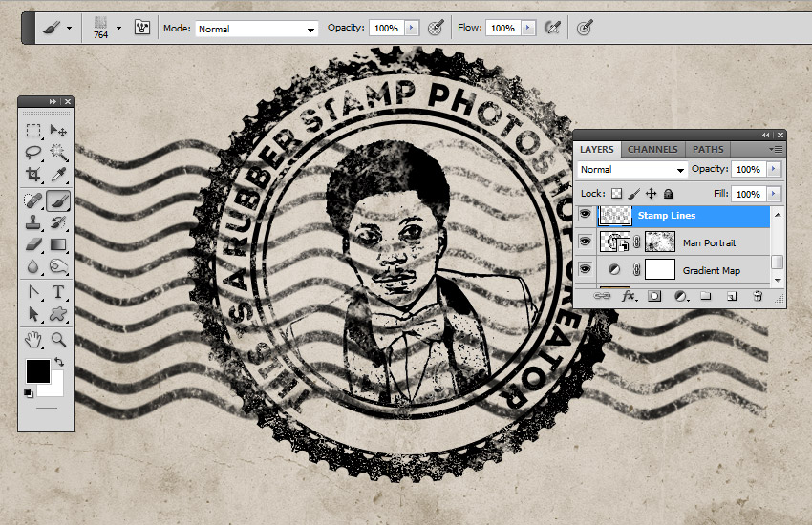The width and height of the screenshot is (812, 525).
Task: Click the Add layer style fx icon
Action: 629,297
